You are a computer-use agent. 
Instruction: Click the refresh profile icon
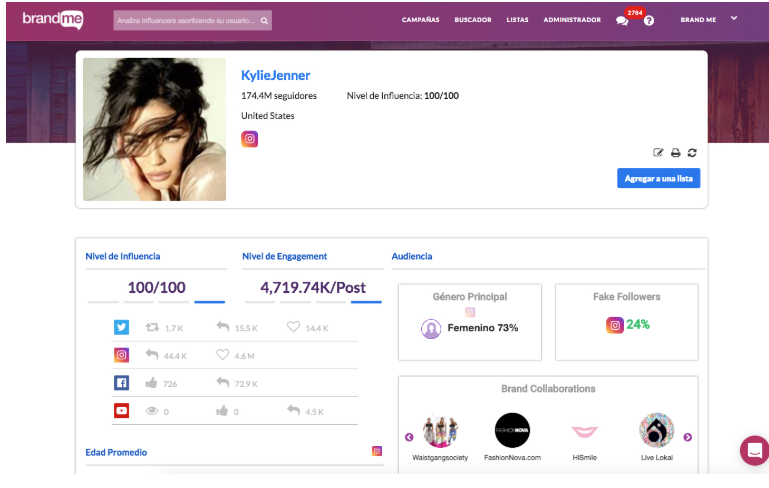(x=692, y=153)
